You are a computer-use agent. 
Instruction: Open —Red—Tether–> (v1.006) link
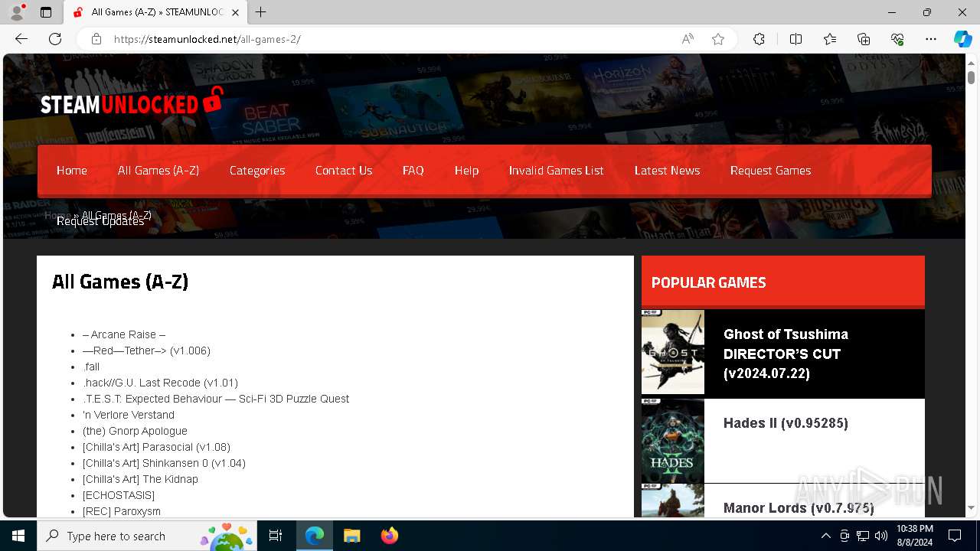146,350
